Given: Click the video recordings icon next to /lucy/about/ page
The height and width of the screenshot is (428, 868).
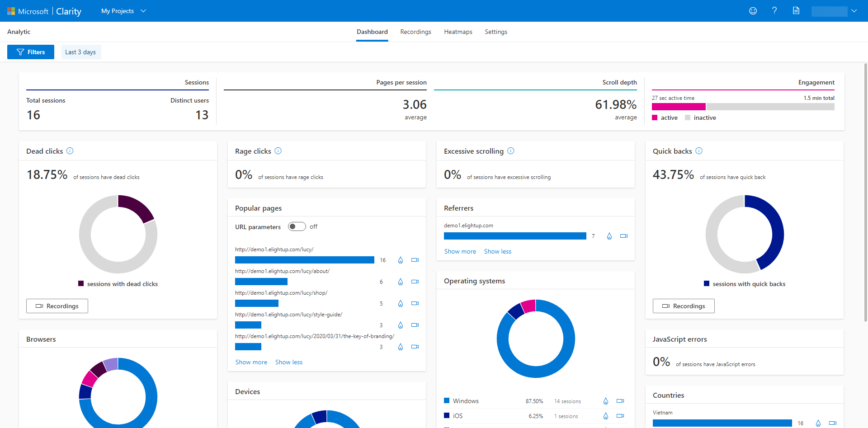Looking at the screenshot, I should click(x=415, y=282).
